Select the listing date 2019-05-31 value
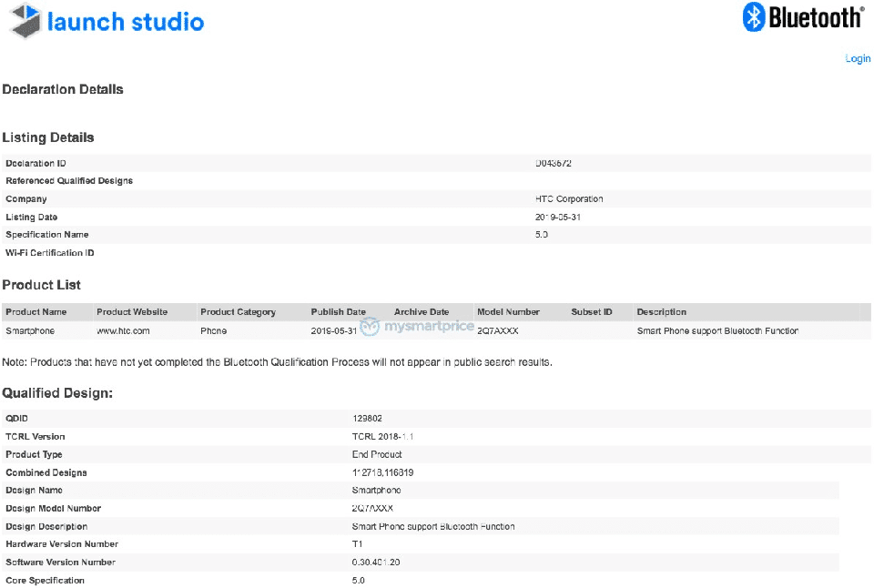The width and height of the screenshot is (874, 588). pyautogui.click(x=558, y=217)
